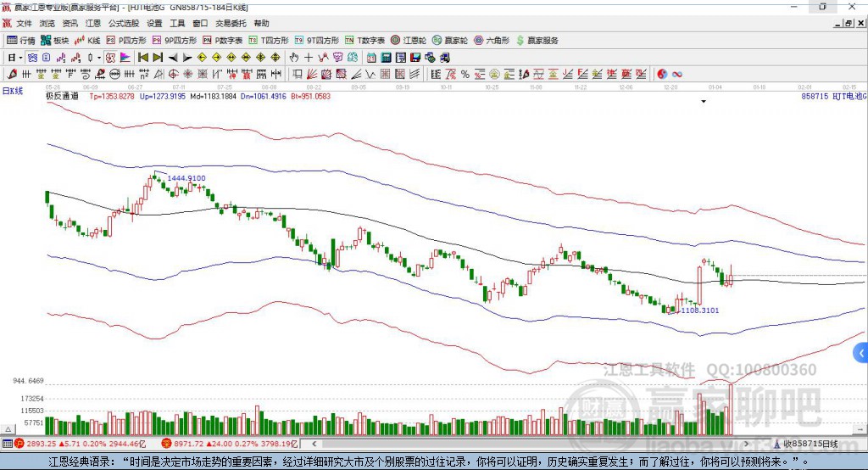Open the calendar icon in toolbar
The width and height of the screenshot is (868, 470).
[371, 58]
